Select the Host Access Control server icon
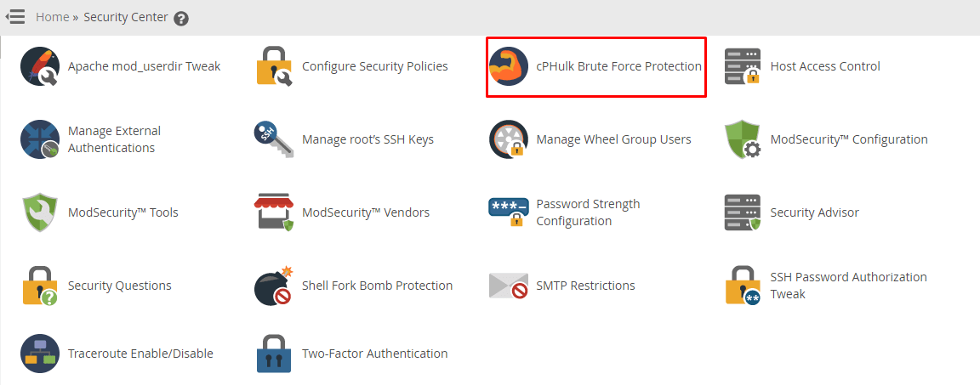 click(743, 66)
